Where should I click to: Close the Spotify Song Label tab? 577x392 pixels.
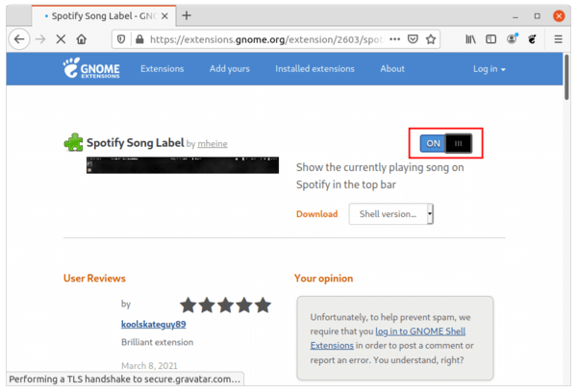coord(164,15)
